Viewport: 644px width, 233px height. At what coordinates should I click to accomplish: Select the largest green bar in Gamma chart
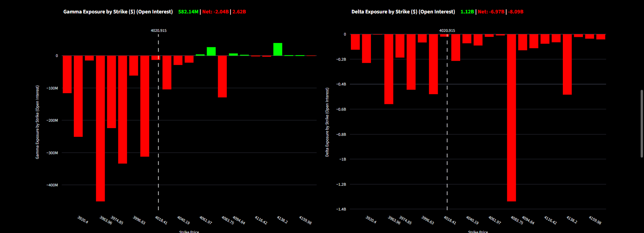[278, 49]
